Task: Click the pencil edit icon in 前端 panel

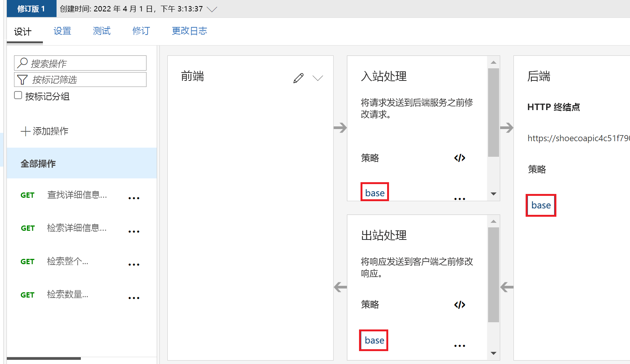Action: coord(298,78)
